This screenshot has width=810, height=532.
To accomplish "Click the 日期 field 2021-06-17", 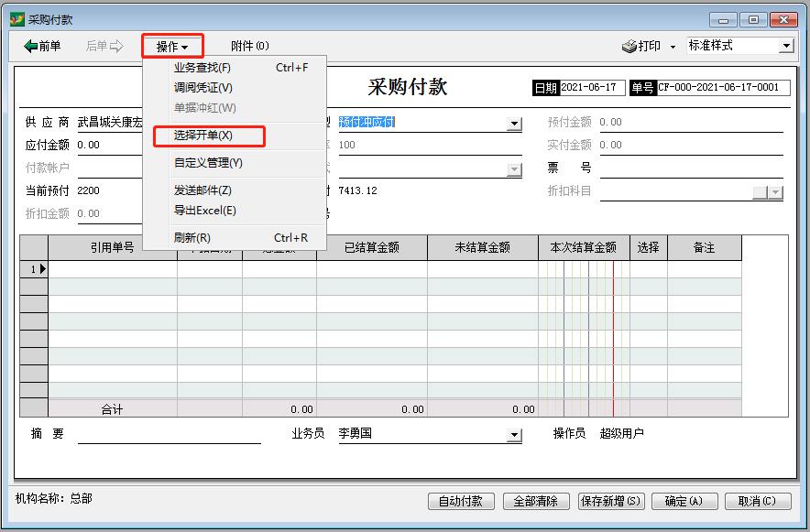I will [592, 87].
